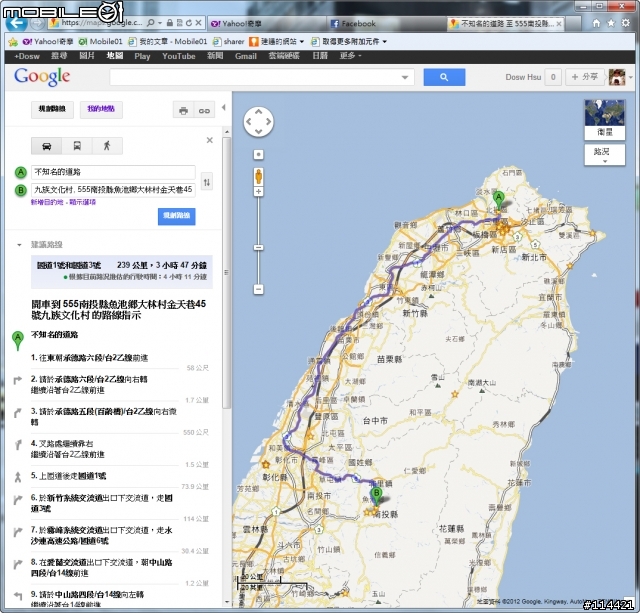Zoom out with the minus button
Viewport: 640px width, 613px height.
[258, 289]
